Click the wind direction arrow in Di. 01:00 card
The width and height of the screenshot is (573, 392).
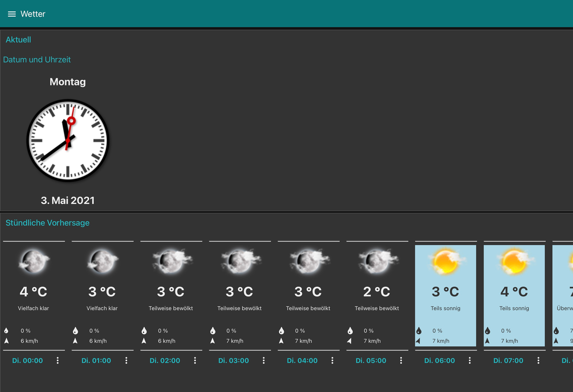pyautogui.click(x=75, y=341)
